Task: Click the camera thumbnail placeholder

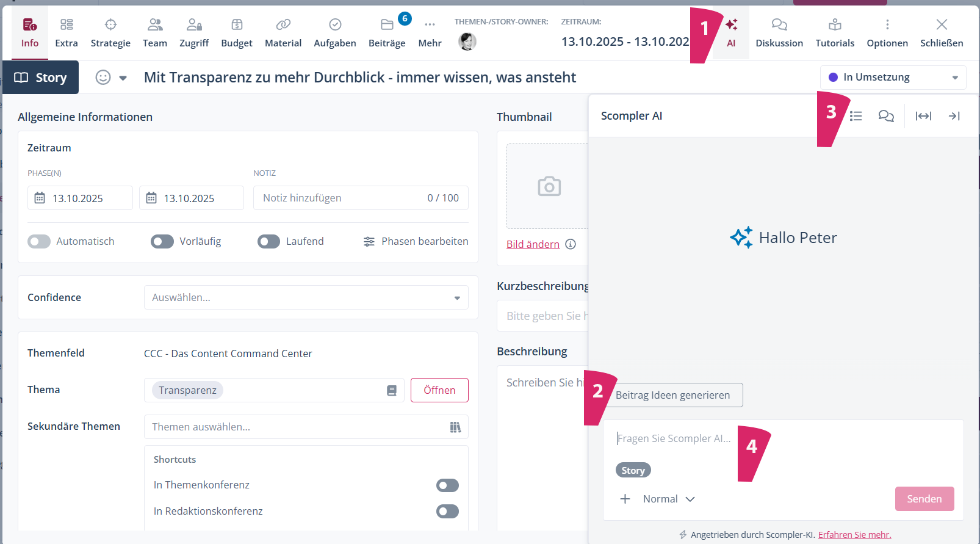Action: 549,186
